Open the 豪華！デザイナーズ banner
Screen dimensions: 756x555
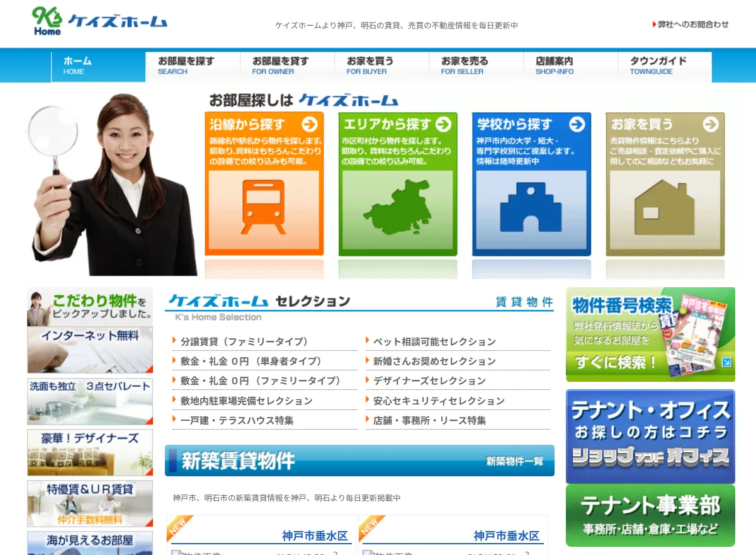coord(90,452)
